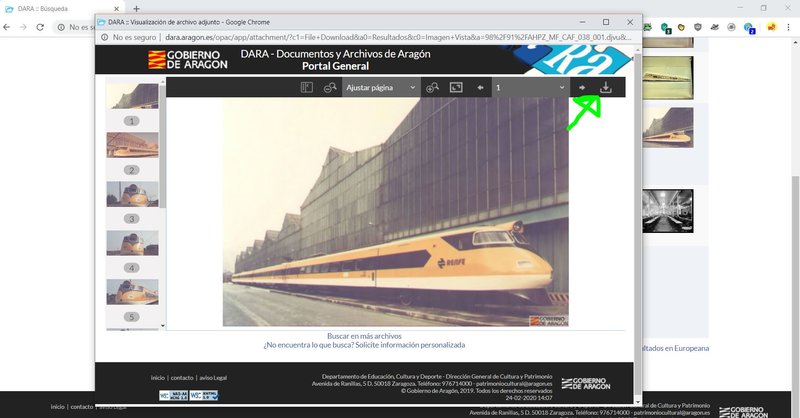Click the yellow heart extension icon
The width and height of the screenshot is (800, 418).
[681, 27]
